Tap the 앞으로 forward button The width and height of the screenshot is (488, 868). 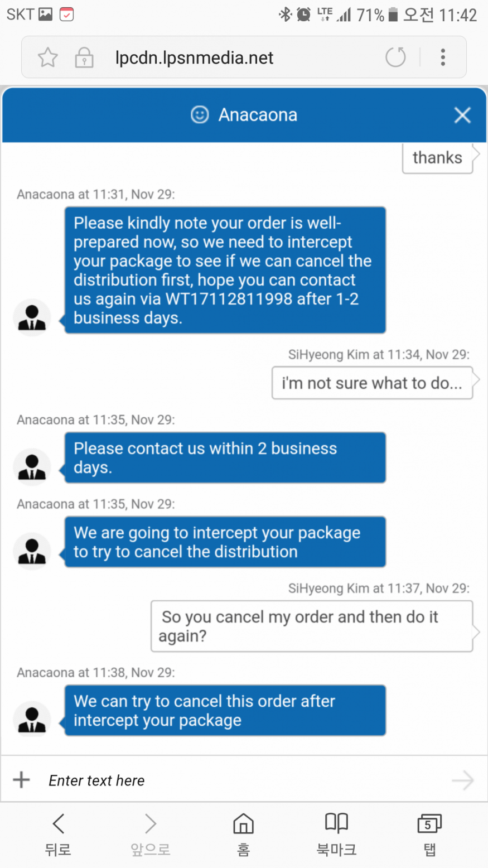point(151,835)
